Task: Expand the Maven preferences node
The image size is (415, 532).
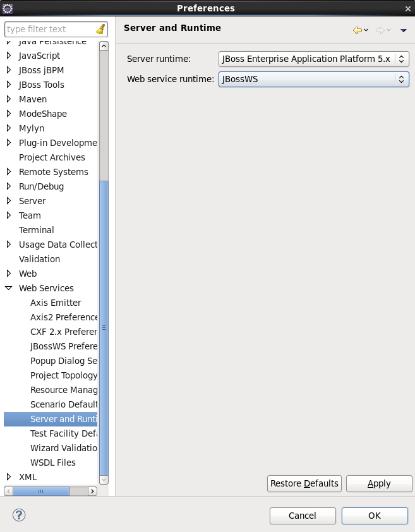Action: click(9, 99)
